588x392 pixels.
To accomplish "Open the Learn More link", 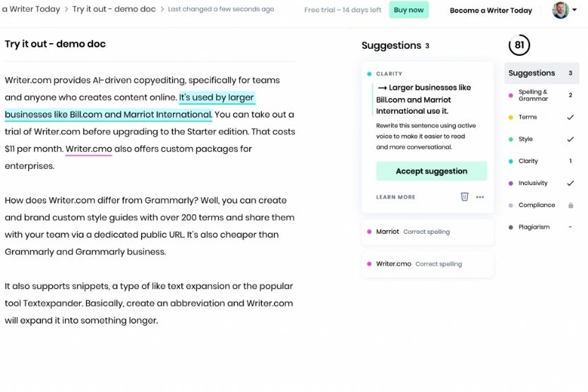I will (x=395, y=197).
